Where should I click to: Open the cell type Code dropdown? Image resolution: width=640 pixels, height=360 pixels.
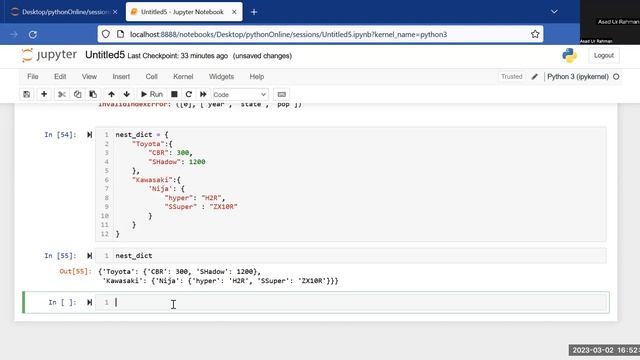(240, 95)
